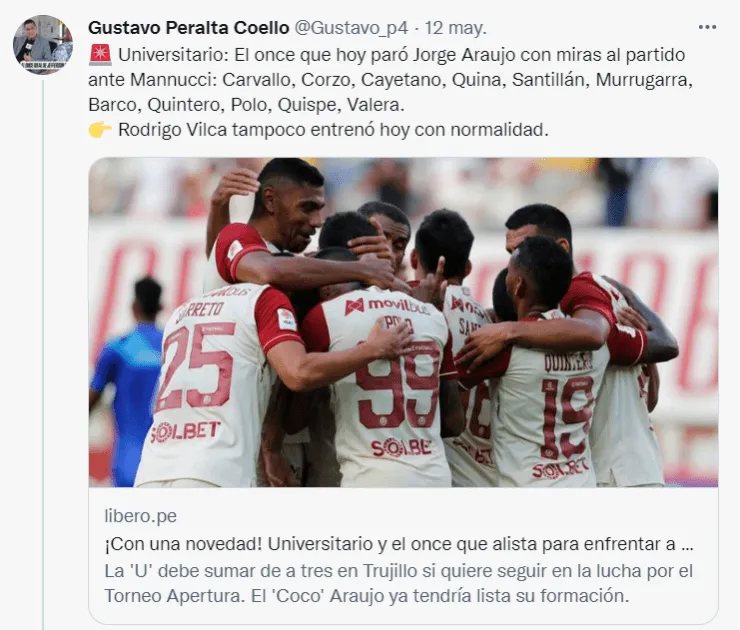Screen dimensions: 740x630
Task: Click the libero.pe domain link
Action: pos(141,516)
